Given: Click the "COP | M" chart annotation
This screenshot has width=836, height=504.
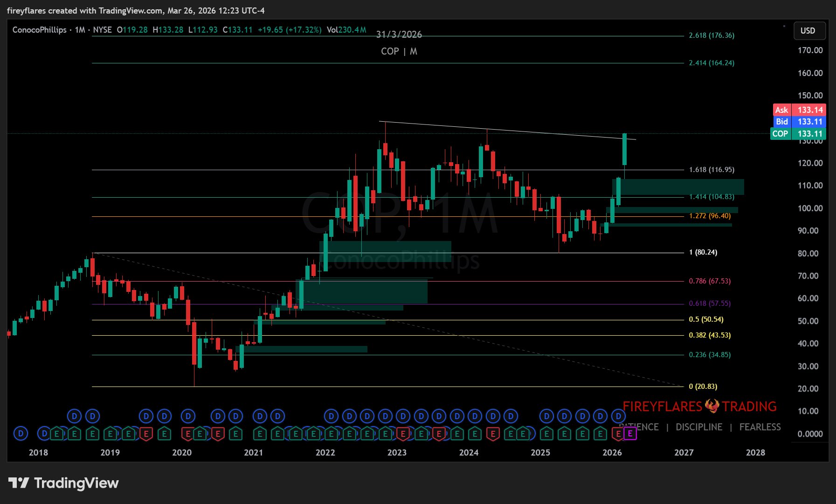Looking at the screenshot, I should tap(399, 51).
